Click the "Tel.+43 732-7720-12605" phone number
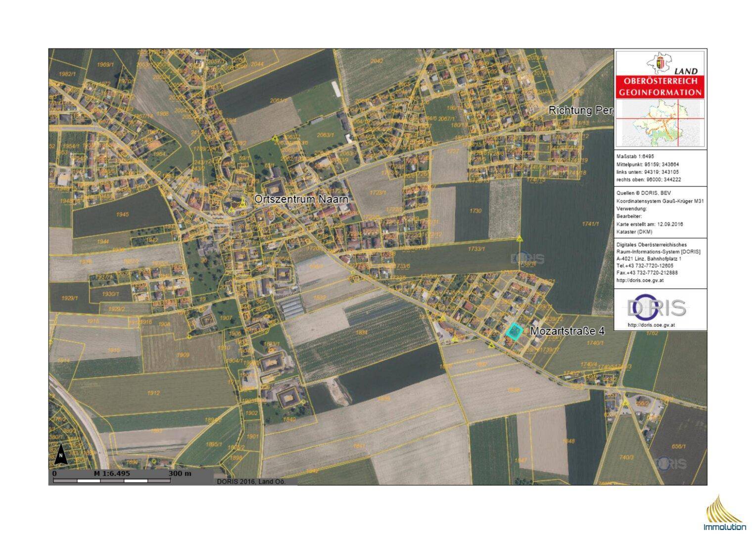756x534 pixels. (645, 266)
